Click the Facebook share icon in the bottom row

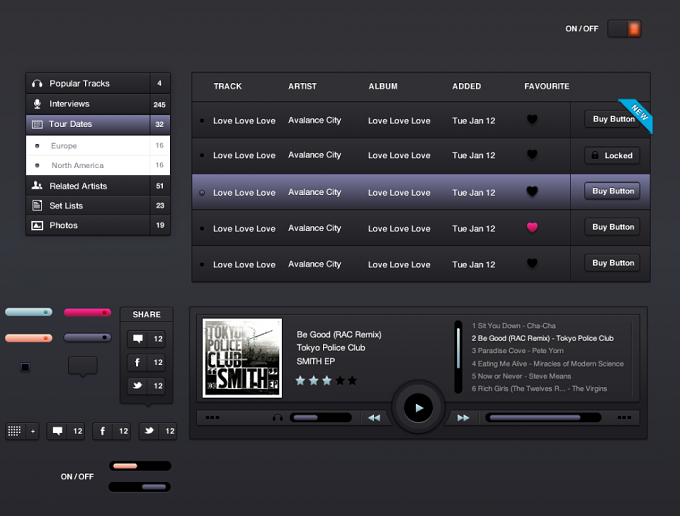(103, 431)
